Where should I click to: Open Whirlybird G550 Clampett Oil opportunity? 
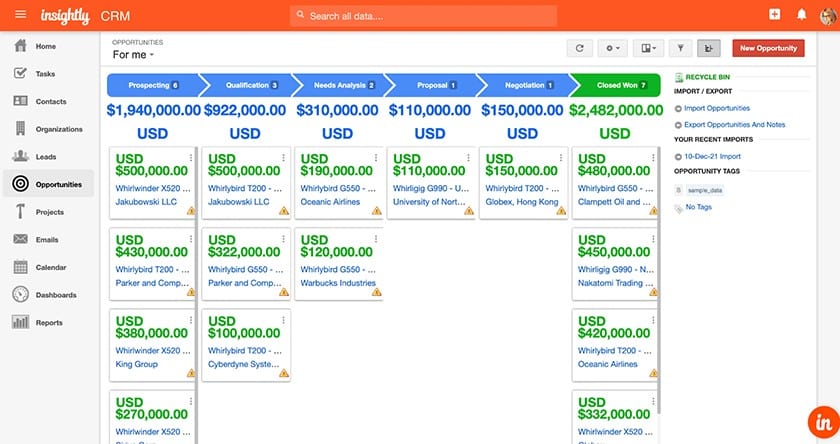tap(616, 189)
